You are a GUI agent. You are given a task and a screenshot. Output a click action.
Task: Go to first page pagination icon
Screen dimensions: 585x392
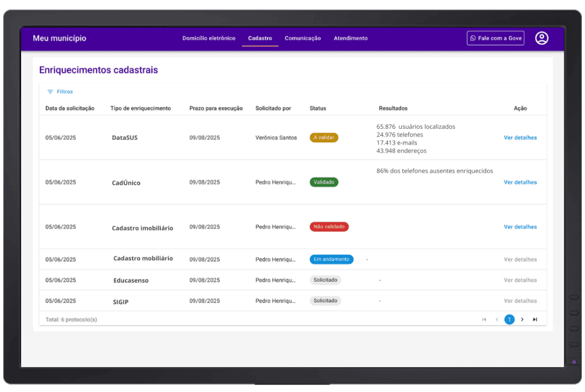point(484,319)
